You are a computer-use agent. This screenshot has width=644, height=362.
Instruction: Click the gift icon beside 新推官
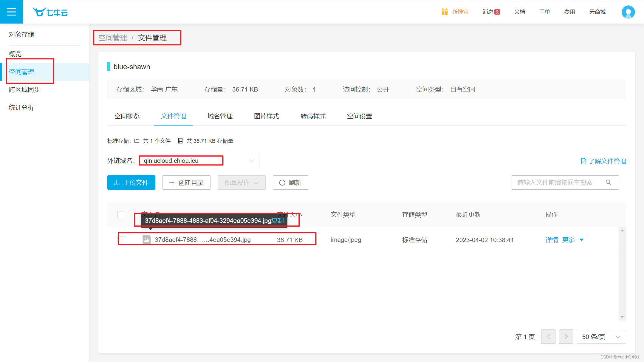445,12
